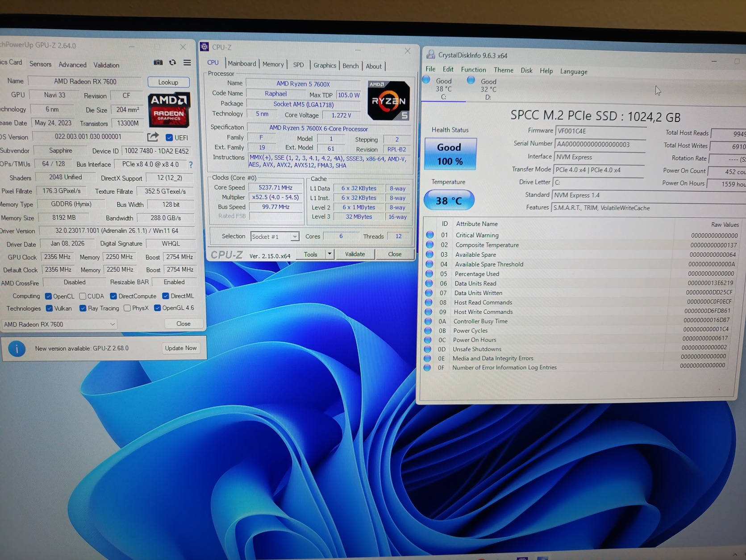The image size is (746, 560).
Task: Toggle the OpenCL checkbox
Action: [48, 296]
